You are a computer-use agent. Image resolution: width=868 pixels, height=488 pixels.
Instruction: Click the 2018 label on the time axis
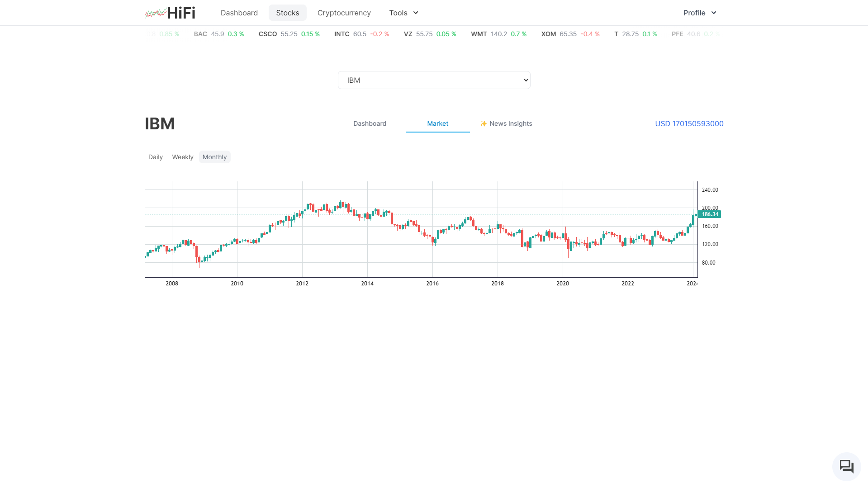[x=498, y=284]
